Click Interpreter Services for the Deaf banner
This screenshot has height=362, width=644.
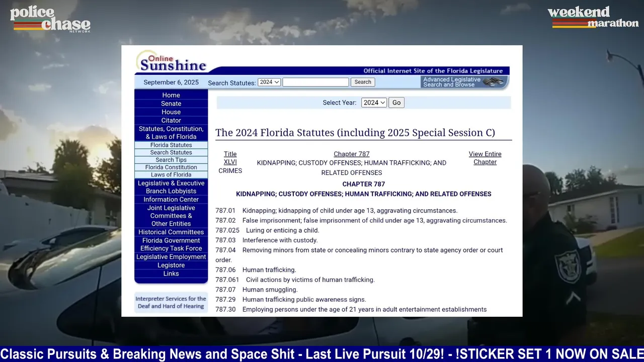171,302
